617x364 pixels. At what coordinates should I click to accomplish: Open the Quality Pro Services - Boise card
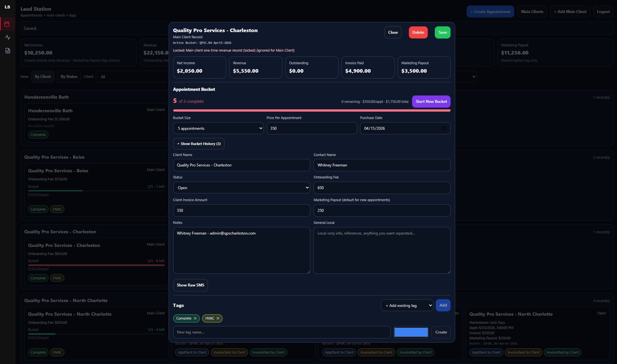pos(96,190)
